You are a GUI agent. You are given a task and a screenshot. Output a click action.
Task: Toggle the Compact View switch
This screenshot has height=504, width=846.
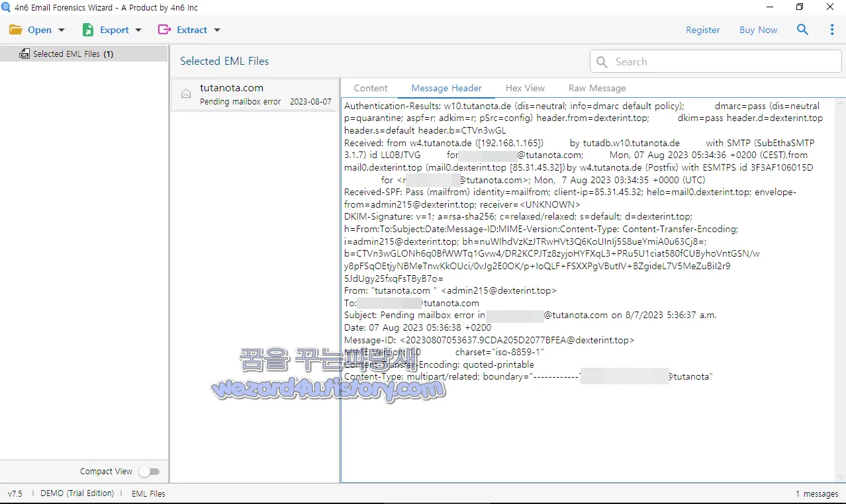click(x=149, y=472)
